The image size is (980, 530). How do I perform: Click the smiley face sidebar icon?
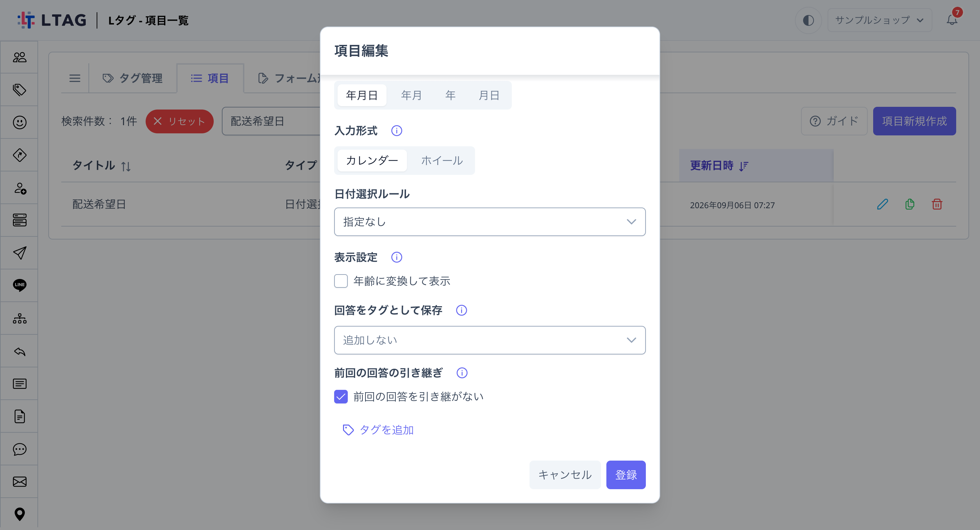pos(19,122)
